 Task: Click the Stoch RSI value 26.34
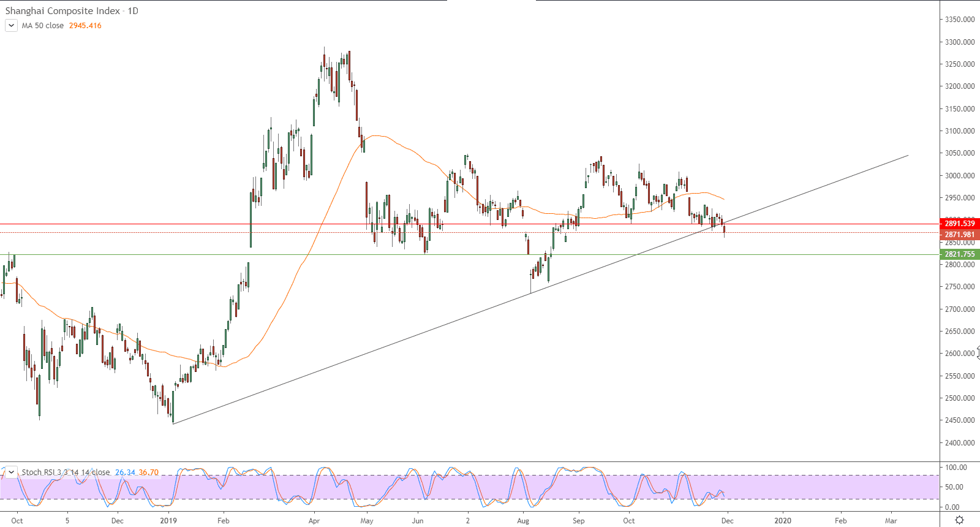click(x=125, y=472)
